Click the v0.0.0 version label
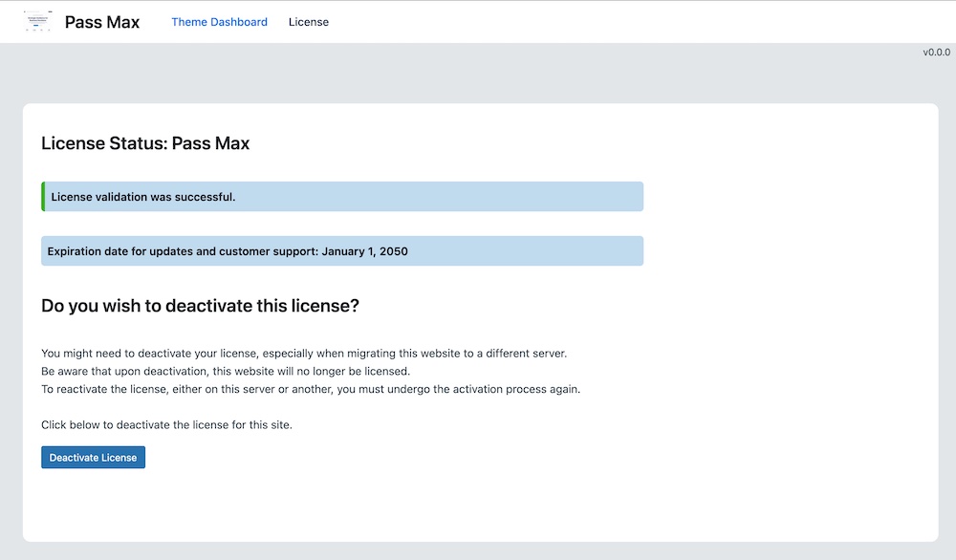956x560 pixels. tap(936, 53)
